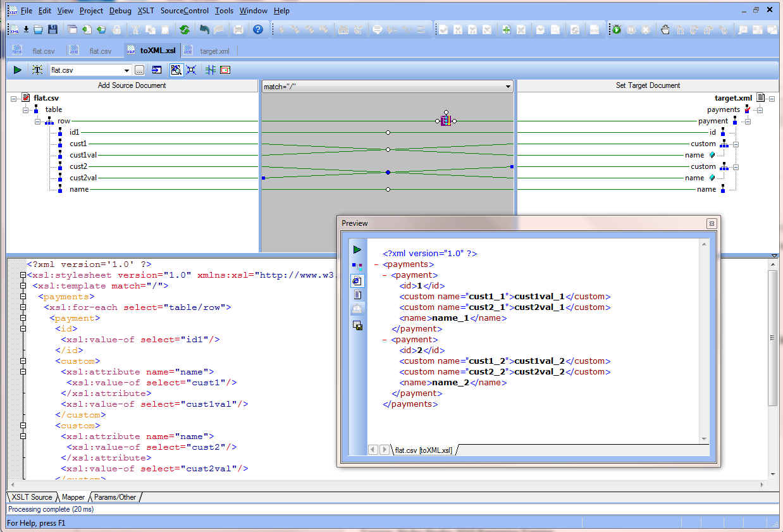This screenshot has width=783, height=532.
Task: Click the Undo arrow in the toolbar
Action: (204, 30)
